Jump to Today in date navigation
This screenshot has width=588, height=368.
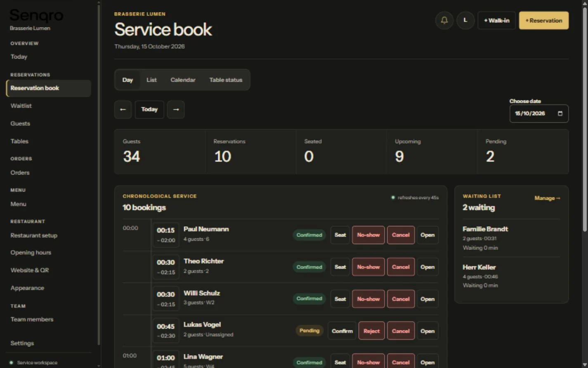click(149, 109)
